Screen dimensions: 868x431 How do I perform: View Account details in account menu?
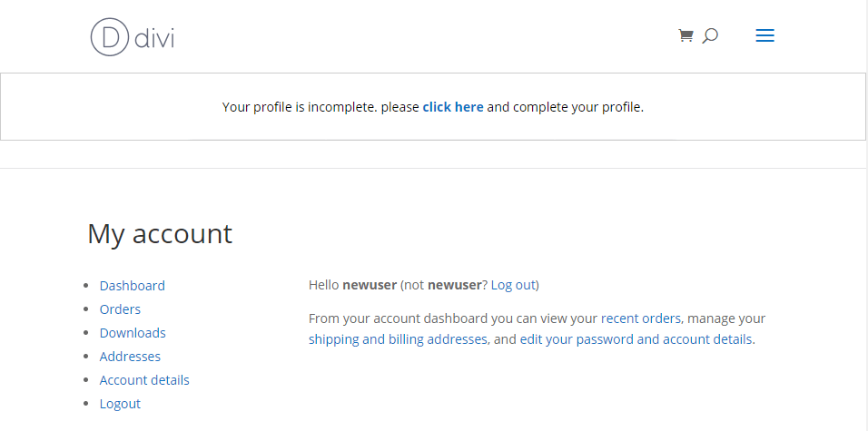pyautogui.click(x=144, y=380)
